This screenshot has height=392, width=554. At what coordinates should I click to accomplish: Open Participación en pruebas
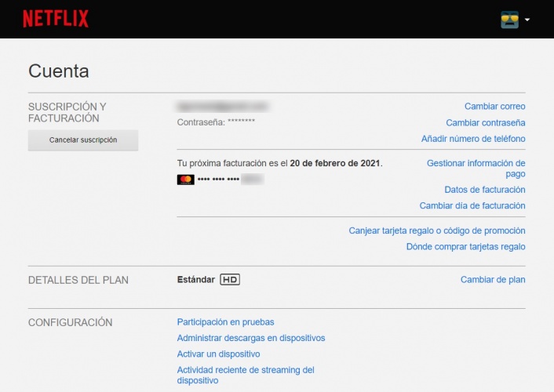tap(225, 322)
